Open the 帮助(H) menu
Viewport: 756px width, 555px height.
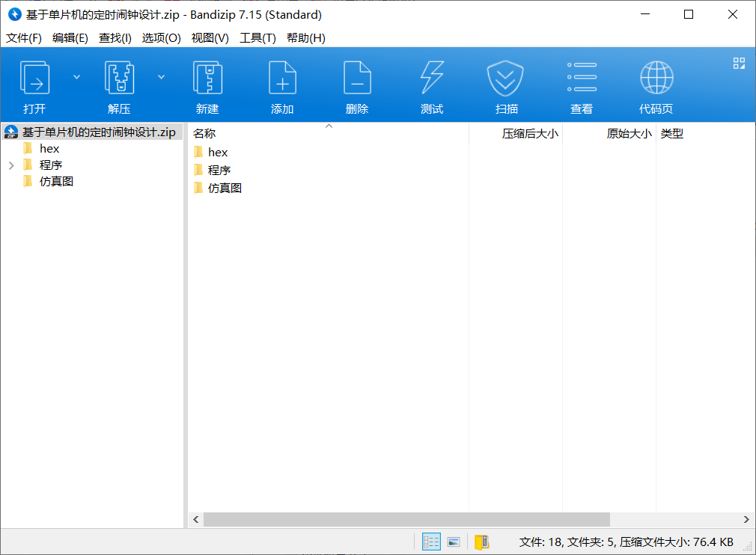(x=306, y=38)
